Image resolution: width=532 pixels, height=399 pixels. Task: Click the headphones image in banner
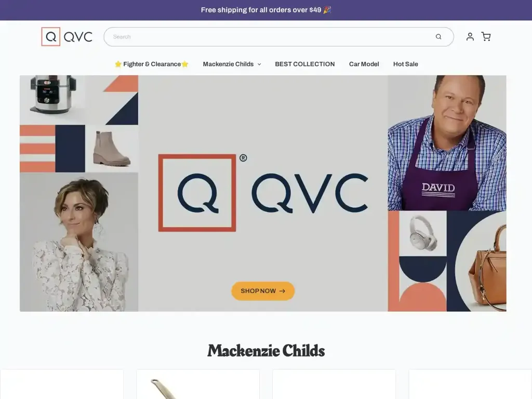[423, 233]
